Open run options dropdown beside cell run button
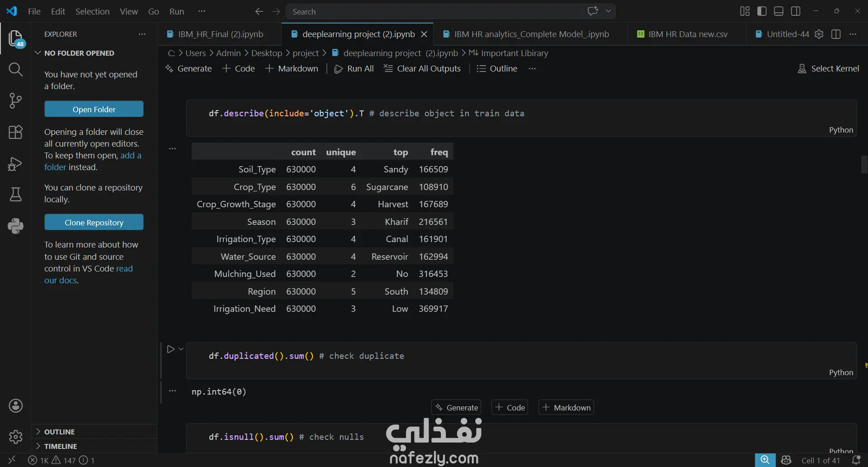Screen dimensions: 868x467 point(181,349)
